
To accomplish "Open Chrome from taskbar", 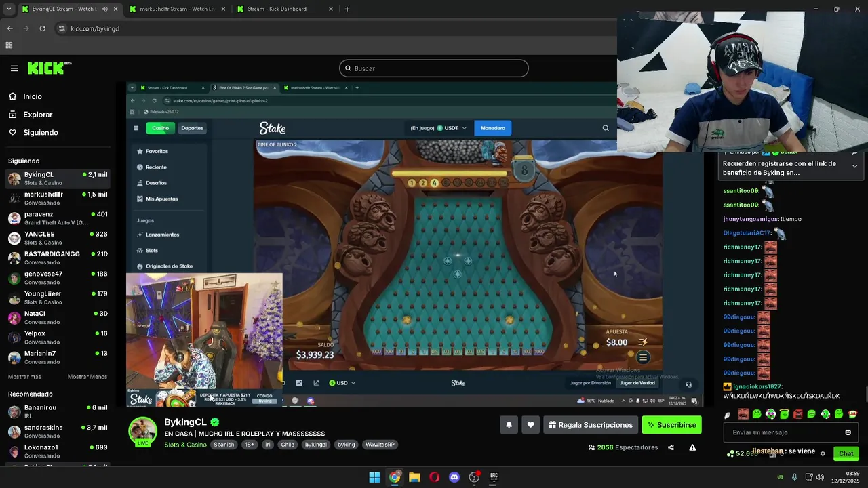I will coord(395,477).
